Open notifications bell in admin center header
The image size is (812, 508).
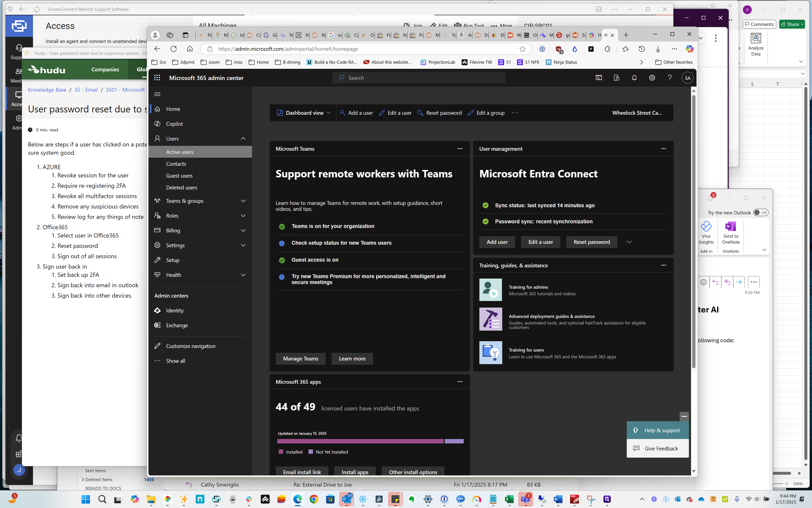click(x=634, y=78)
